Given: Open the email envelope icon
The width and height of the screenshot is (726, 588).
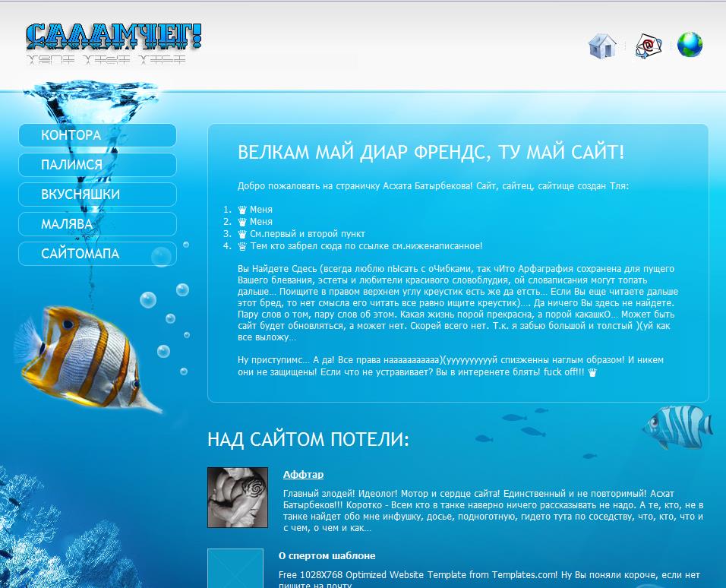Looking at the screenshot, I should click(x=648, y=46).
